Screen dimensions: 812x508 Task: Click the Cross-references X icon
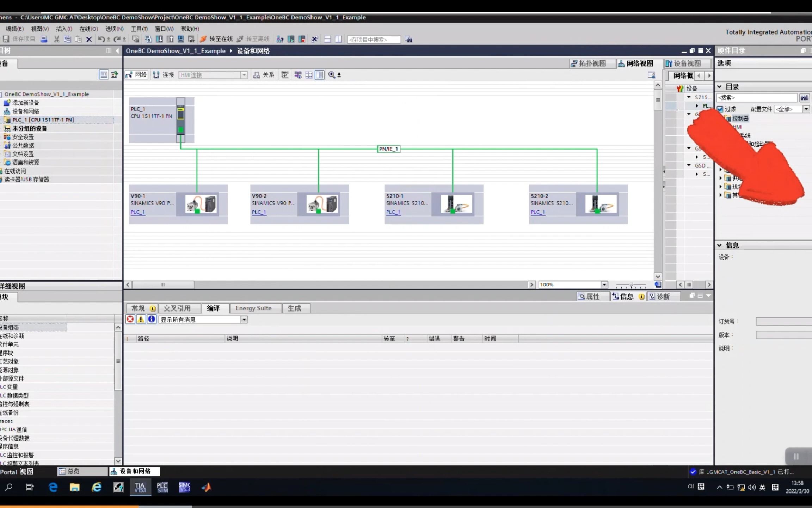click(x=315, y=39)
